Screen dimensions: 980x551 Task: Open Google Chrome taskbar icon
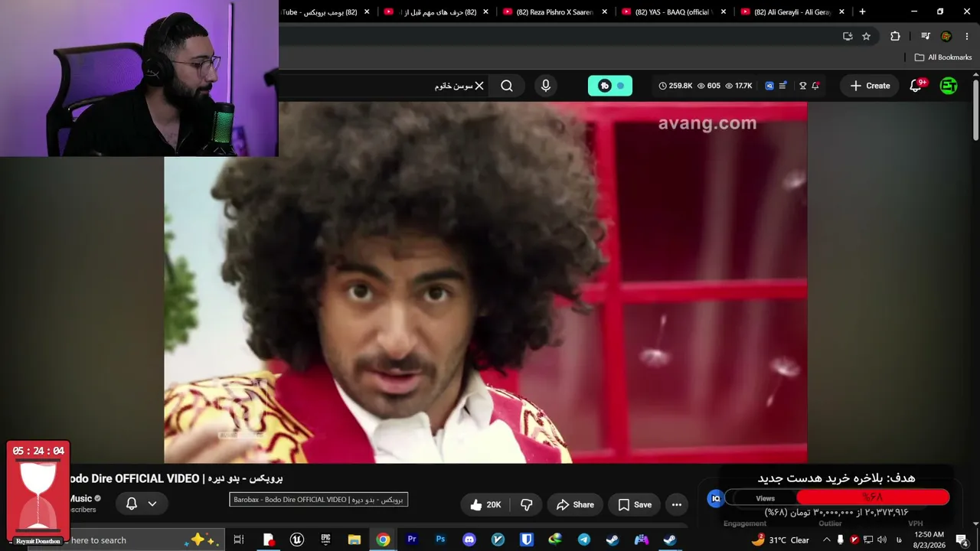[x=383, y=540]
